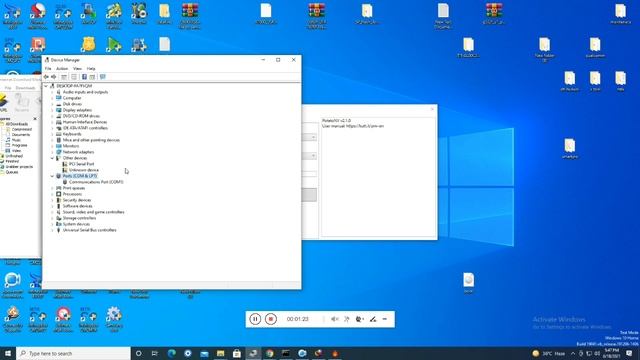Launch Google Chrome from the taskbar

(x=270, y=353)
